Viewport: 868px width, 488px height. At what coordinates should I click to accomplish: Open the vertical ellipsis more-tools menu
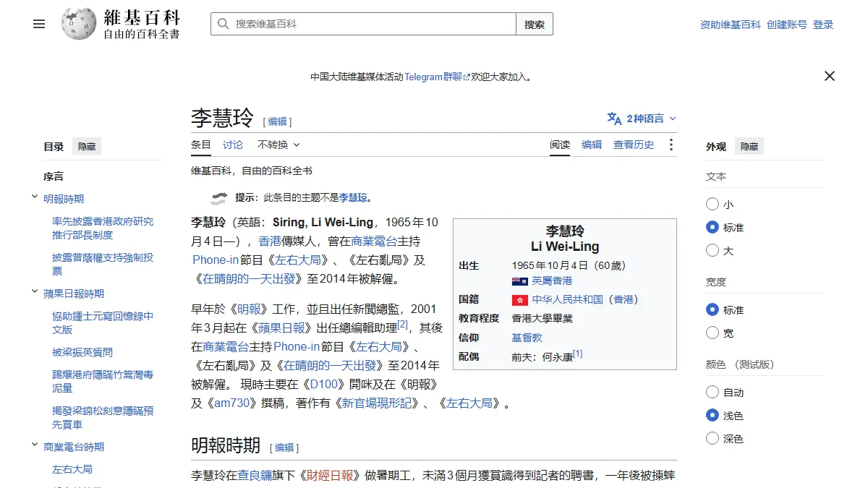pos(671,145)
